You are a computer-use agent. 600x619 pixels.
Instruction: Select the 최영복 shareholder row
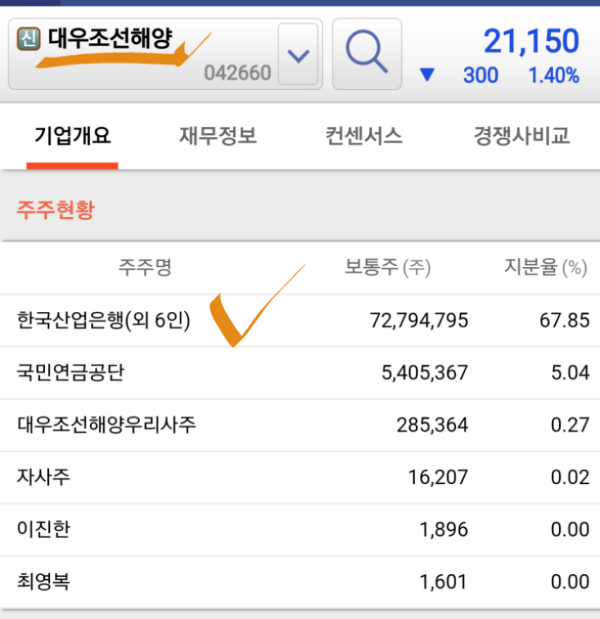coord(300,582)
